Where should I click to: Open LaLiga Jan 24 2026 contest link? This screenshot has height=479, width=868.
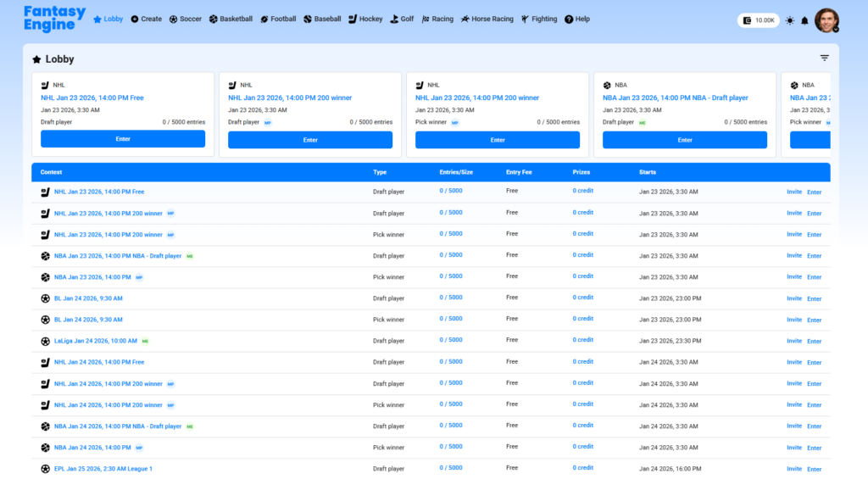[x=95, y=341]
